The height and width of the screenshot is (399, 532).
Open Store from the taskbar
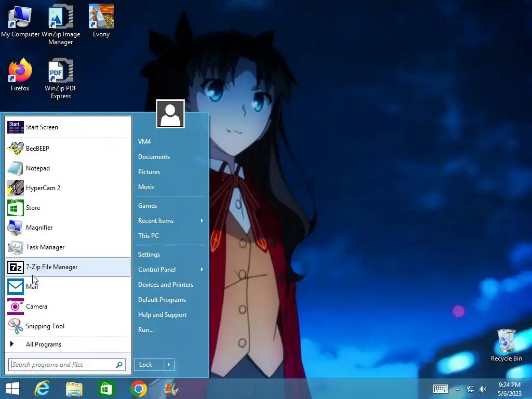[x=106, y=389]
